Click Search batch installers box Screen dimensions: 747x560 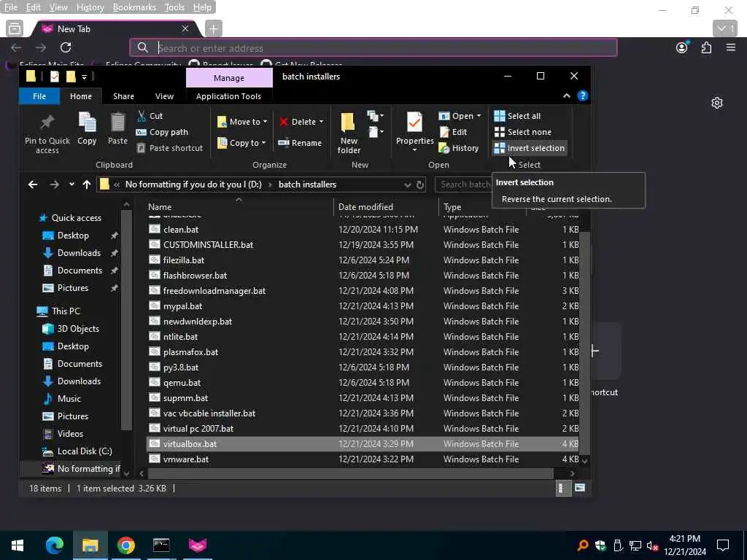coord(463,184)
